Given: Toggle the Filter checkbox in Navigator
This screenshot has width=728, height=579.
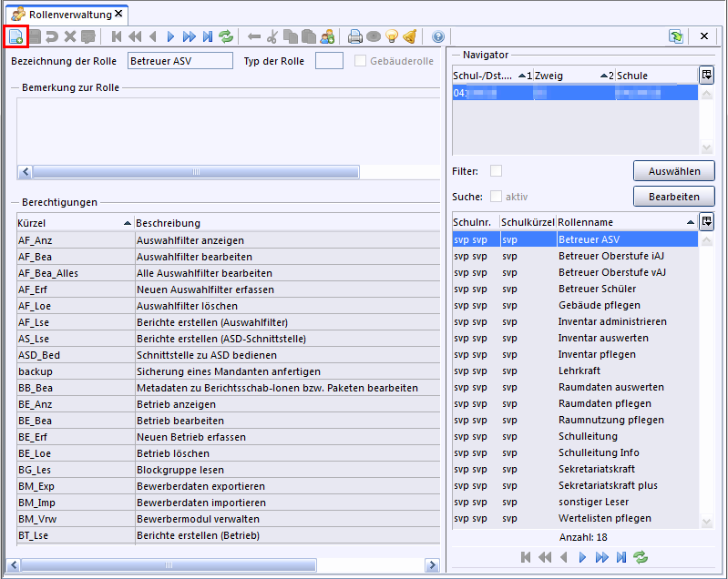Looking at the screenshot, I should [496, 170].
